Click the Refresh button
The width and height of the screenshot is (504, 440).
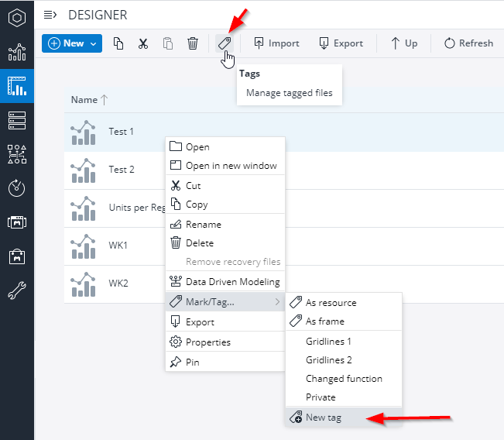tap(468, 43)
